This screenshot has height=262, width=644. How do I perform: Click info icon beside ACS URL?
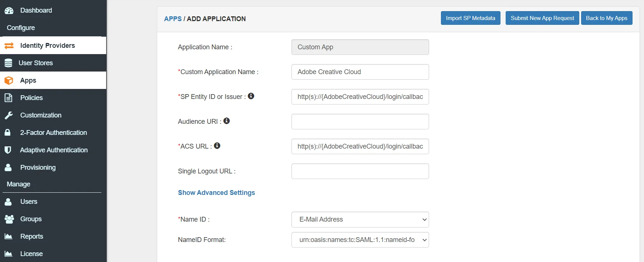[x=217, y=146]
